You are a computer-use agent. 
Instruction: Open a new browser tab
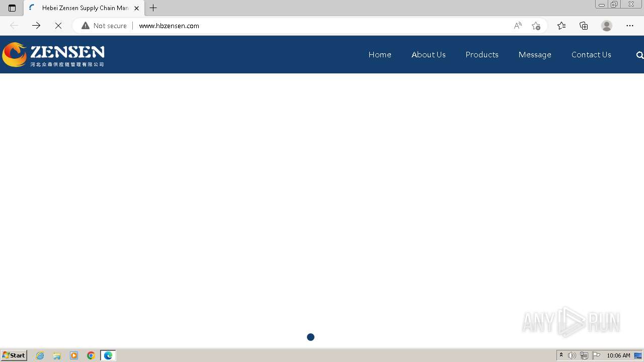153,8
